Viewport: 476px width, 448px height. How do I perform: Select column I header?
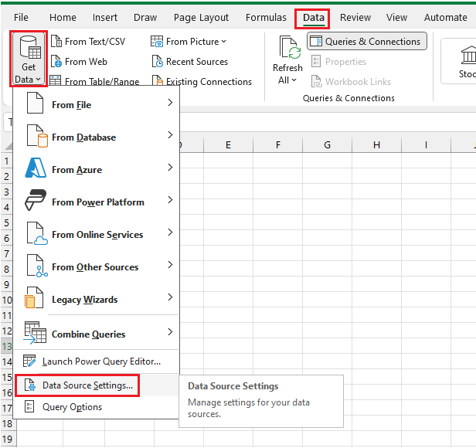[x=427, y=144]
